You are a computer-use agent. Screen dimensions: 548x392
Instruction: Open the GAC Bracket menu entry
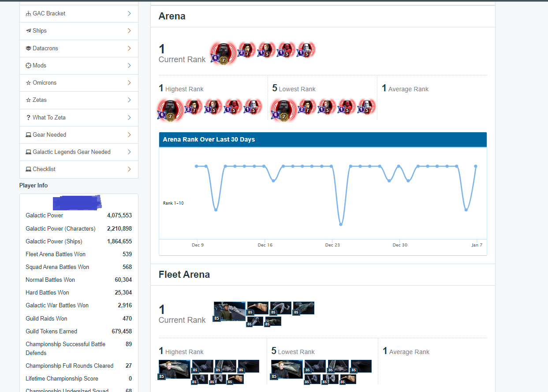(x=79, y=14)
